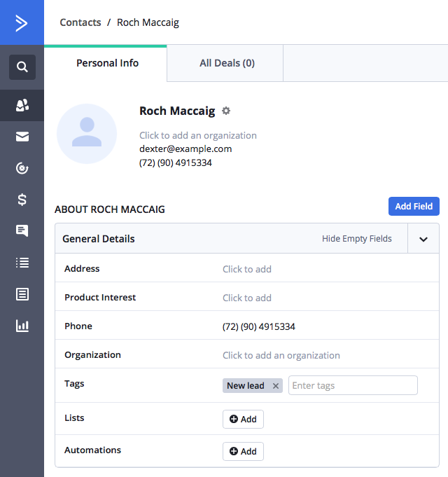Switch to the All Deals tab
The image size is (448, 477).
(227, 63)
